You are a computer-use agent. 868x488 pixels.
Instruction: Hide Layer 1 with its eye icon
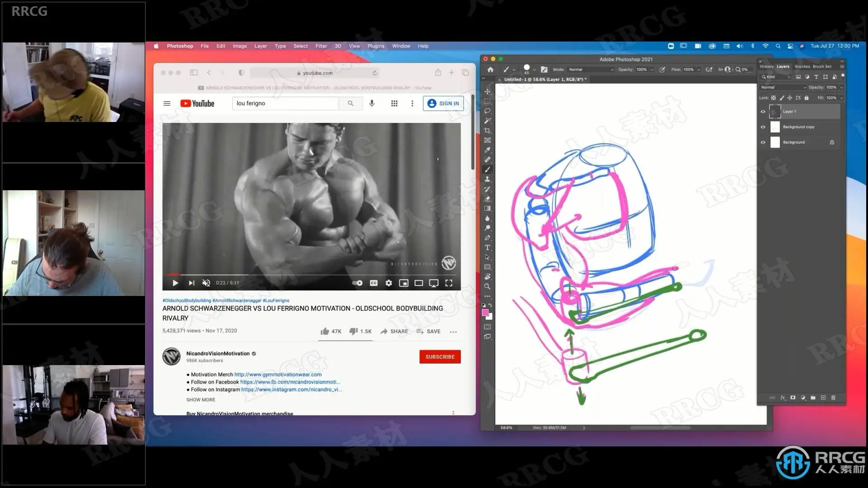point(763,112)
